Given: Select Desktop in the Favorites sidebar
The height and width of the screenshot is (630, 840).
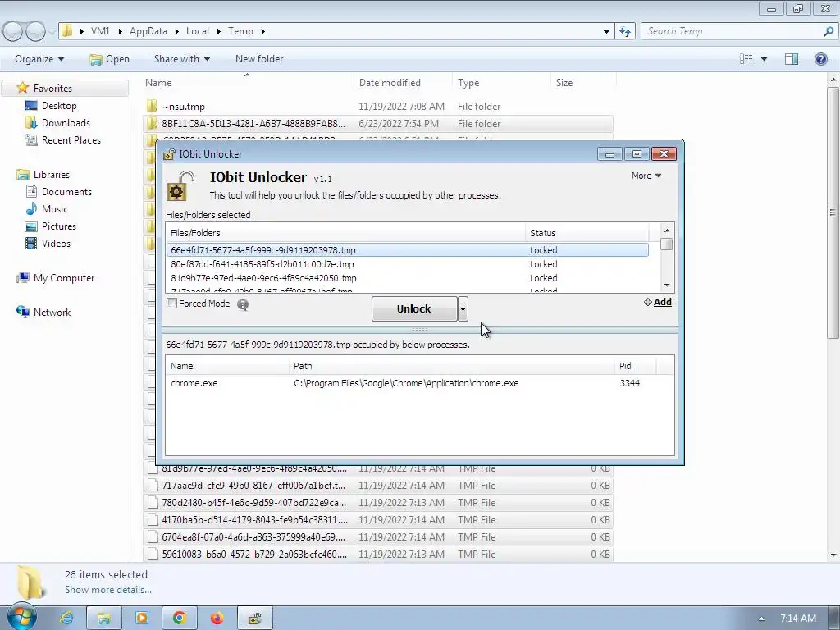Looking at the screenshot, I should tap(51, 106).
